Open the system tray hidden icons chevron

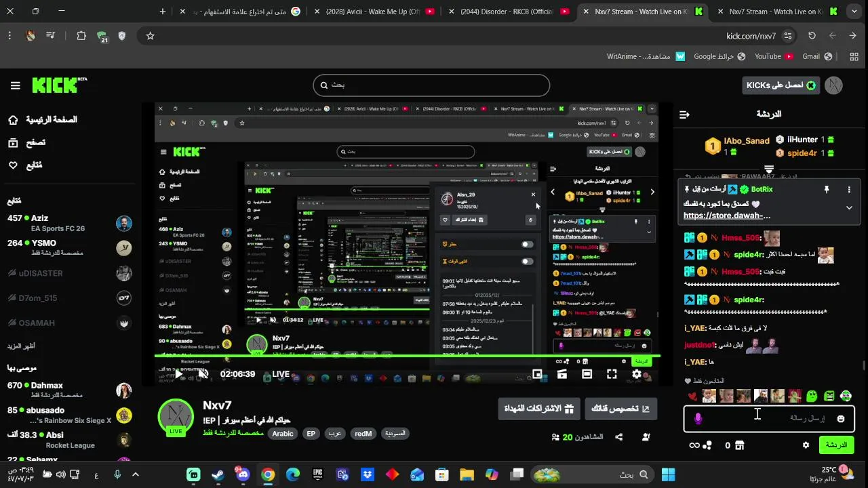pyautogui.click(x=135, y=474)
